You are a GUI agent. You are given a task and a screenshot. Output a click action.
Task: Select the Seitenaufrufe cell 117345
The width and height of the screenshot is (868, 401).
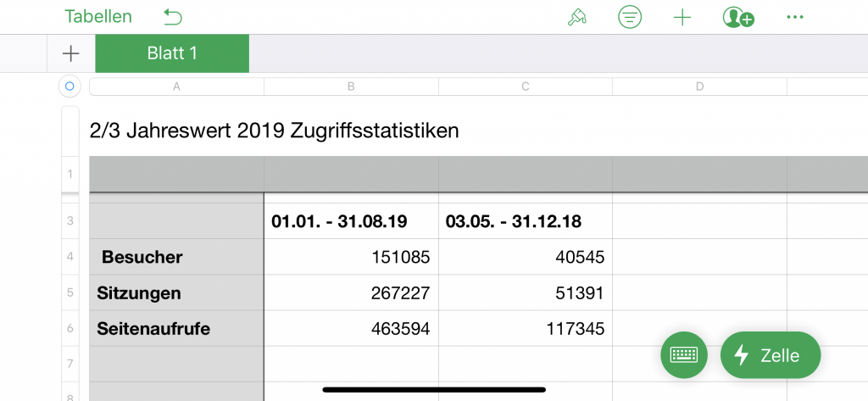[x=526, y=328]
